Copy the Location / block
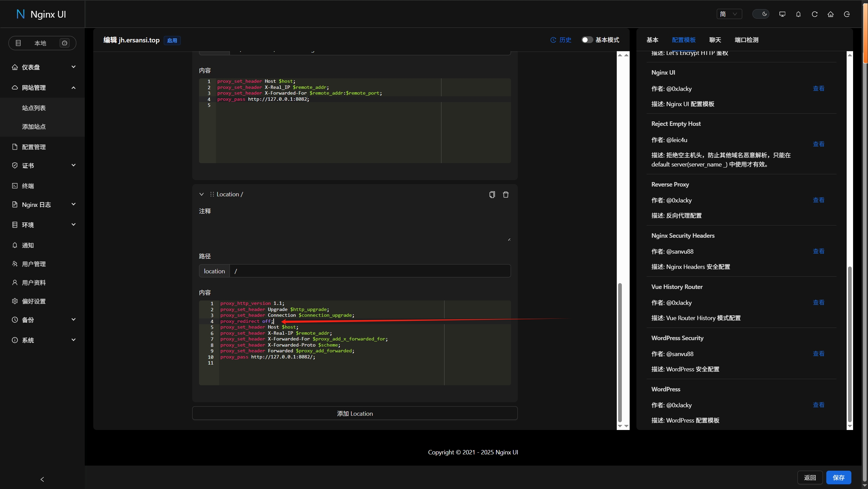868x489 pixels. pyautogui.click(x=492, y=194)
